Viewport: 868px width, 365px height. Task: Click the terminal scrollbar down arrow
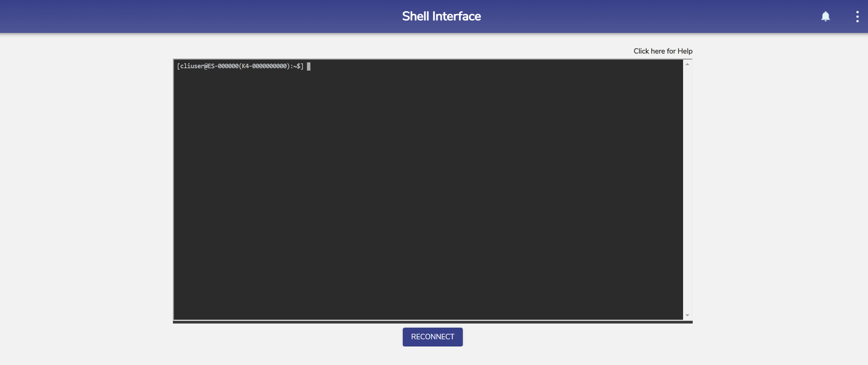tap(687, 315)
